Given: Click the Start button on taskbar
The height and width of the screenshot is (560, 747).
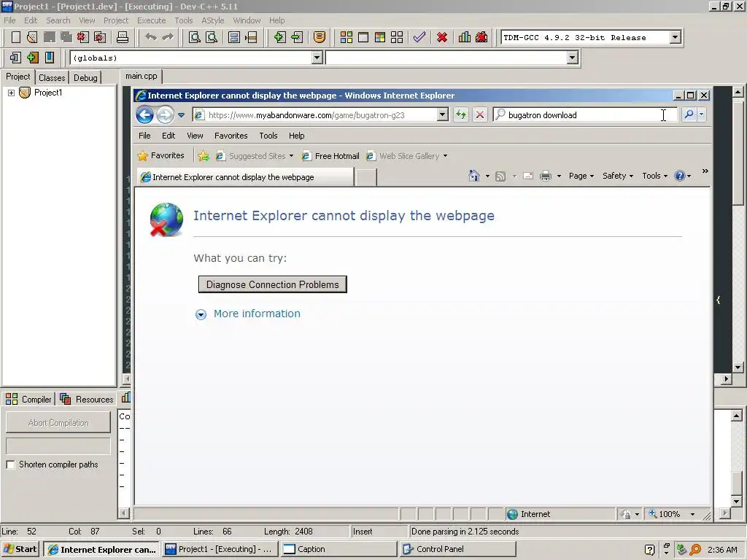Looking at the screenshot, I should [x=20, y=549].
